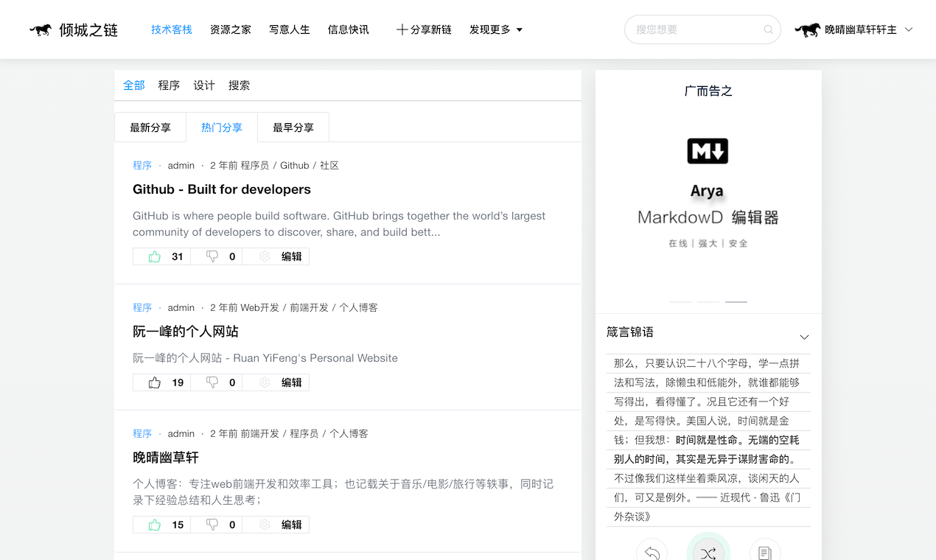Switch to the 最新分享 tab

click(x=150, y=127)
